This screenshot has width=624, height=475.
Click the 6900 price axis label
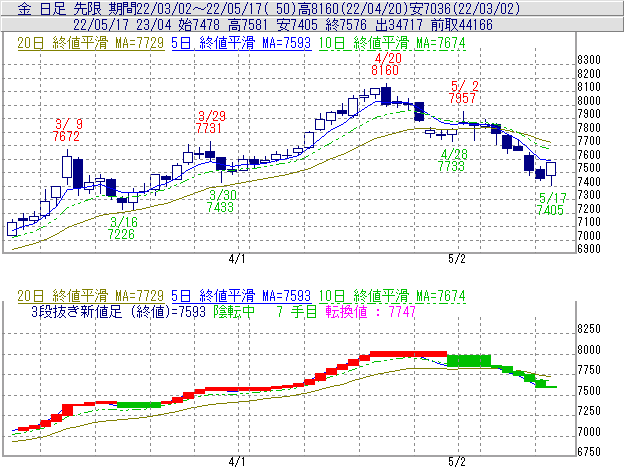pos(589,249)
